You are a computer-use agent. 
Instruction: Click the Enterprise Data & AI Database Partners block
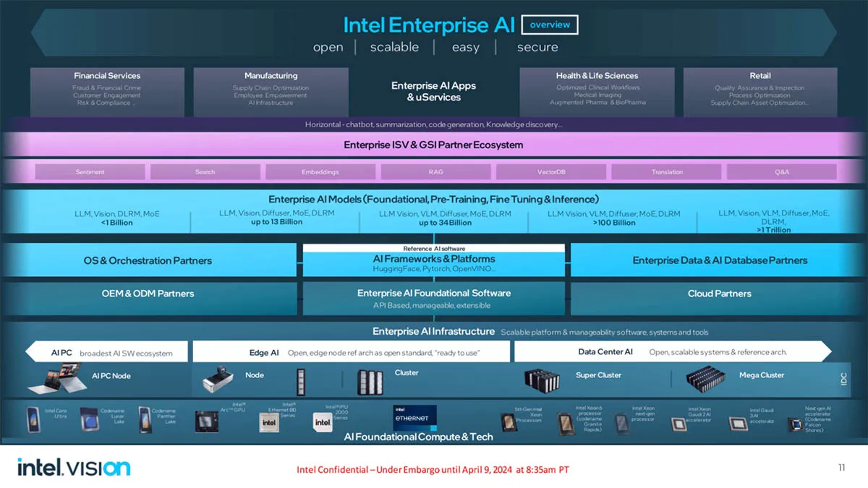pos(720,260)
